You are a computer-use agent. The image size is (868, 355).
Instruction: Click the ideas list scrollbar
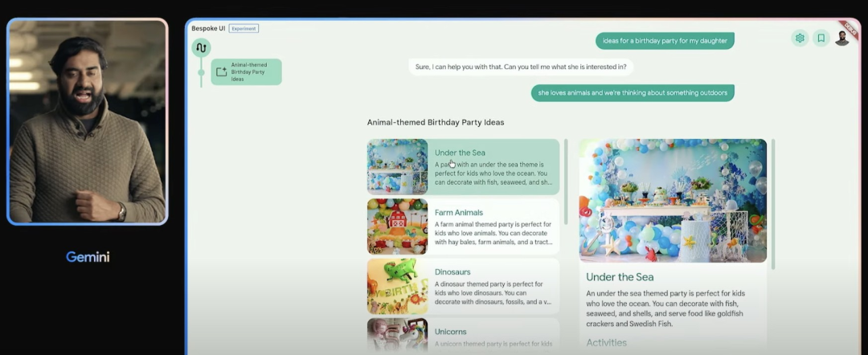point(566,182)
